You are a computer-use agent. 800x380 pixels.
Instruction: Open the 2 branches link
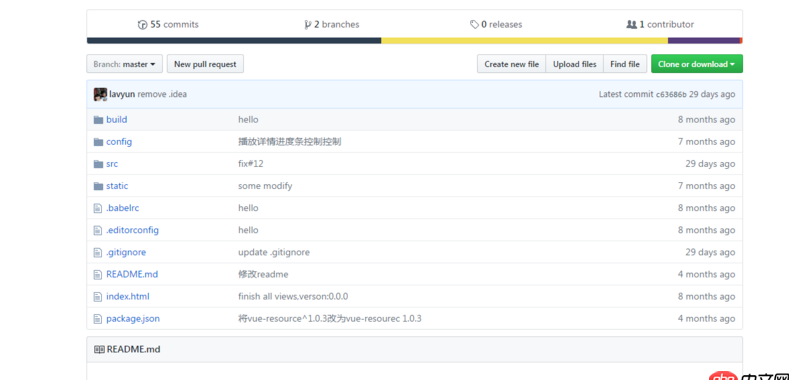click(x=332, y=24)
